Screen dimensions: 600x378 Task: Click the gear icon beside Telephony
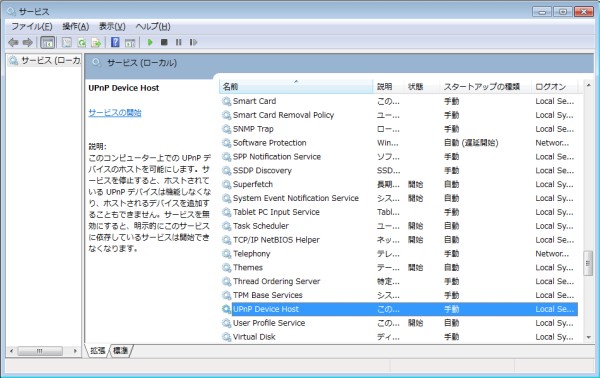pyautogui.click(x=227, y=254)
